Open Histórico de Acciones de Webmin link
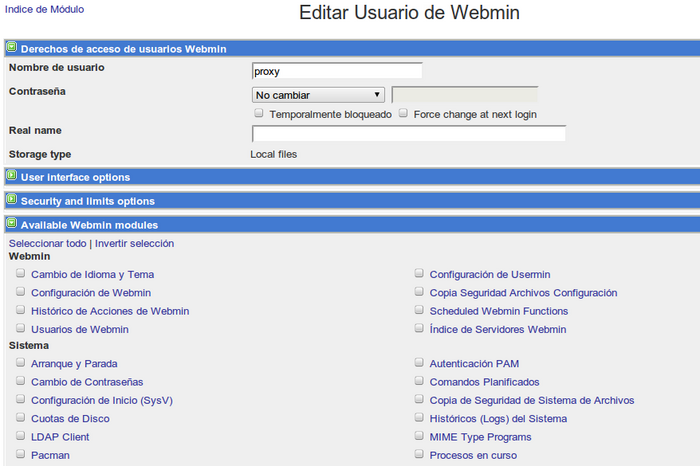 point(110,311)
